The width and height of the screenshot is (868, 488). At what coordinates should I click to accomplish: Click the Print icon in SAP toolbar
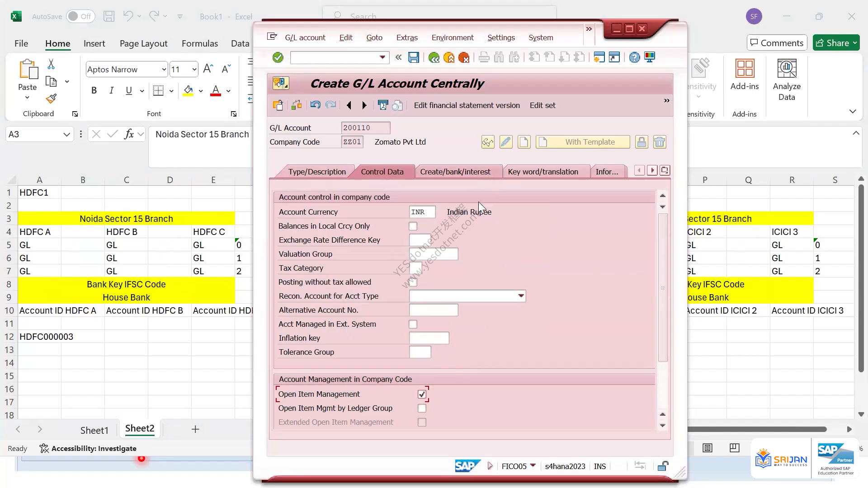click(x=484, y=57)
